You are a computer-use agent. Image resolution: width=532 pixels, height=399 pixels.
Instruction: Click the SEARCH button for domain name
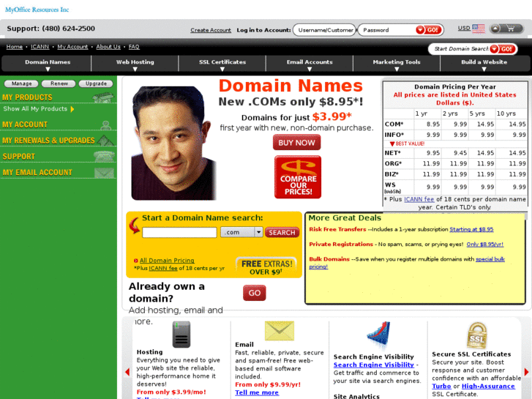(x=282, y=233)
